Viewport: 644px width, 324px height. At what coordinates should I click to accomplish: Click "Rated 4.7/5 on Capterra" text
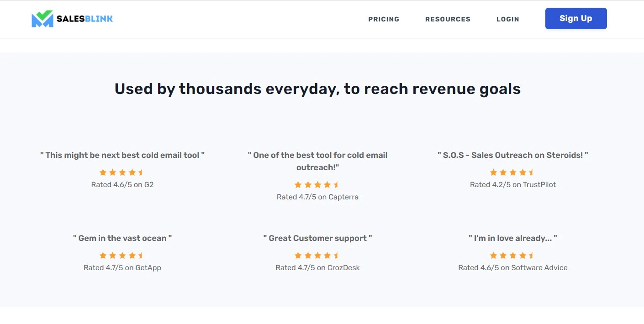point(317,197)
